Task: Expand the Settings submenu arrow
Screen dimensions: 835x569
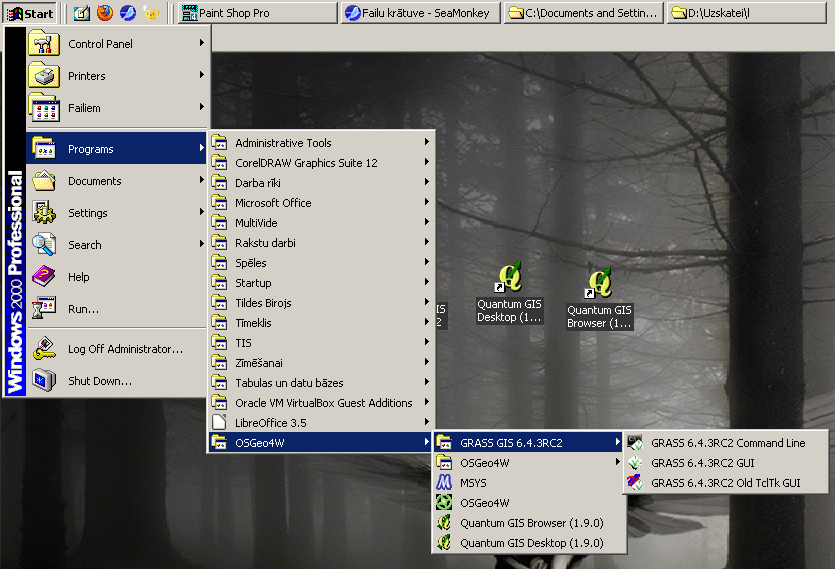Action: click(201, 212)
